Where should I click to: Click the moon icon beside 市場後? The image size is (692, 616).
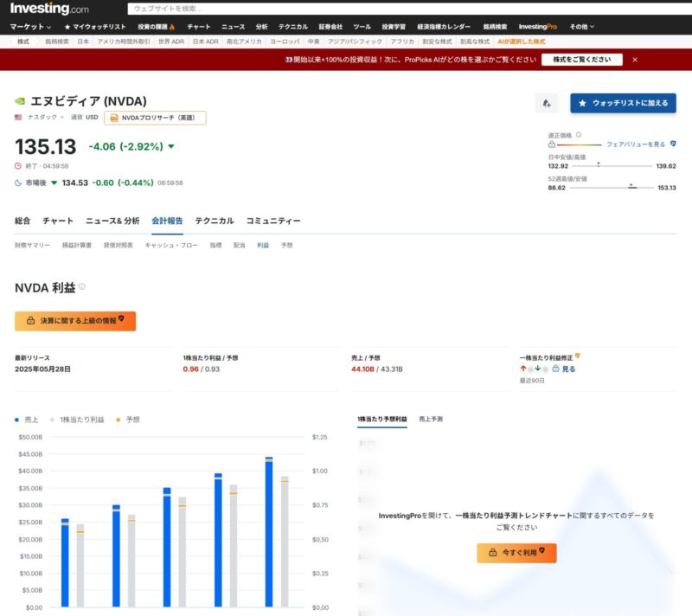18,183
